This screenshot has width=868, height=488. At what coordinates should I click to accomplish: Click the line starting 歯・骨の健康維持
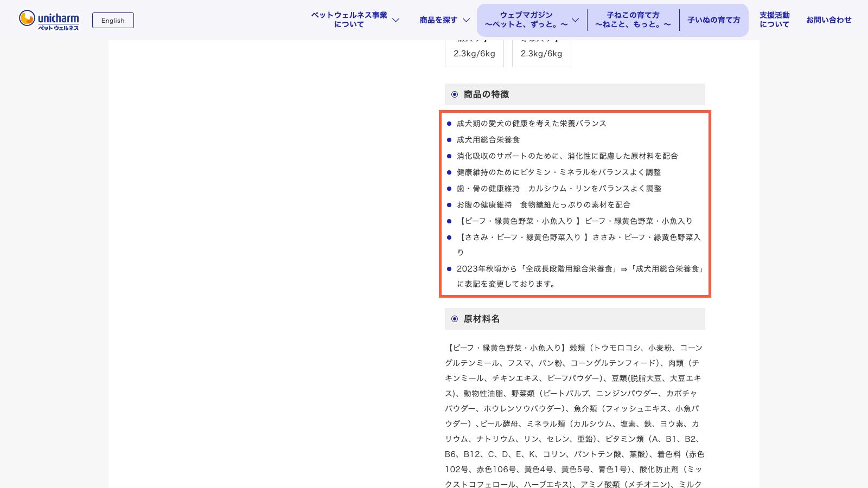coord(559,189)
